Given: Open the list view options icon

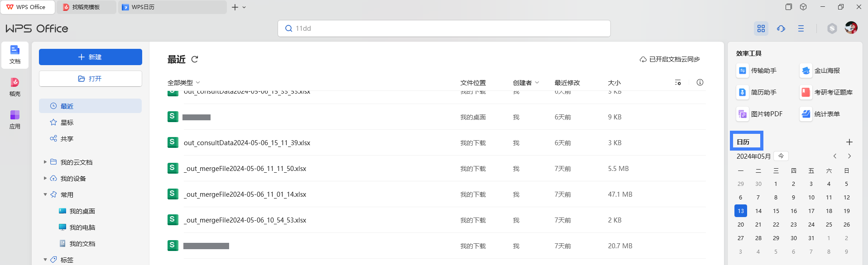Looking at the screenshot, I should [x=678, y=82].
